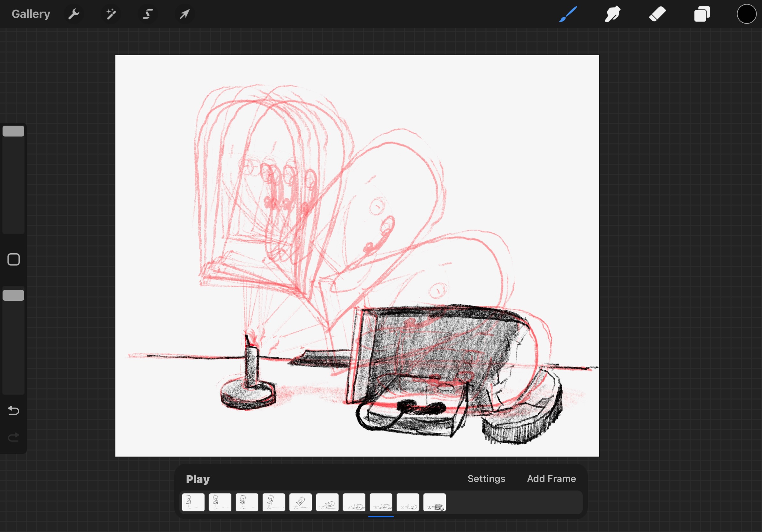Screen dimensions: 762x532
Task: Tap the square Modify button in sidebar
Action: click(x=13, y=259)
